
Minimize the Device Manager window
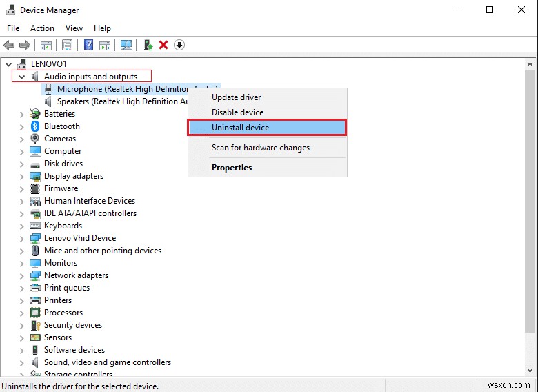click(459, 10)
